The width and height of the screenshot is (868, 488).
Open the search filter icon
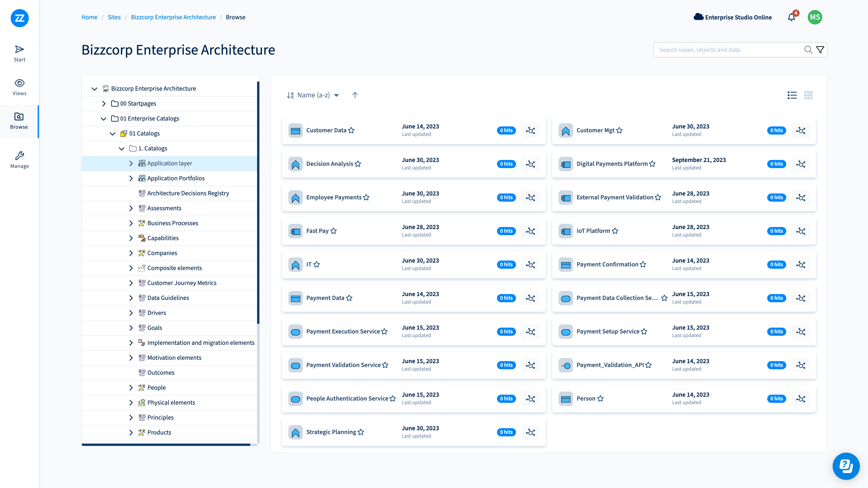coord(820,50)
